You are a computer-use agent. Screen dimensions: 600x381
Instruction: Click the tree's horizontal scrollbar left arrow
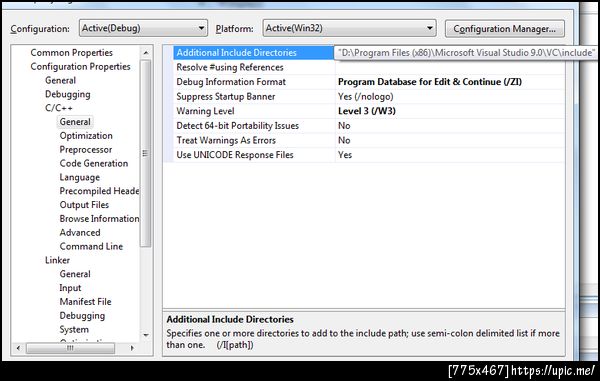[18, 348]
